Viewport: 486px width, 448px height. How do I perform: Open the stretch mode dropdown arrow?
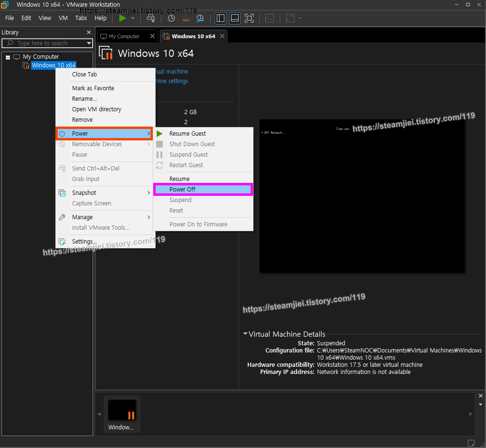point(300,18)
